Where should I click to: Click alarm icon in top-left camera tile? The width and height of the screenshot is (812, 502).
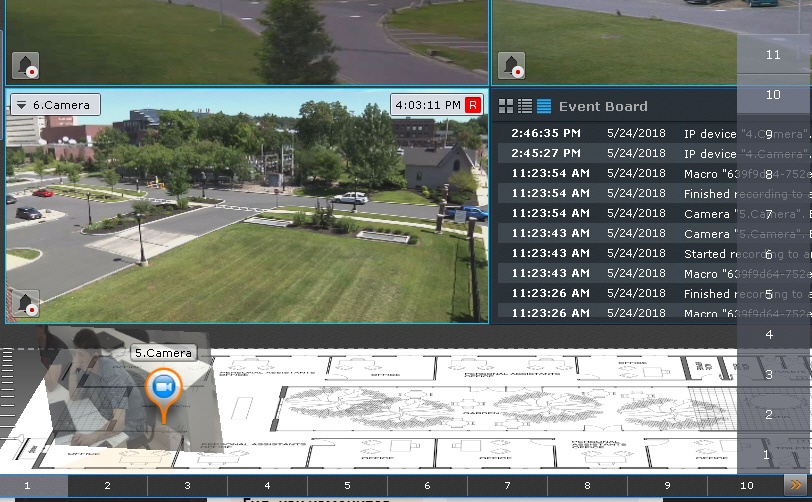click(x=25, y=66)
